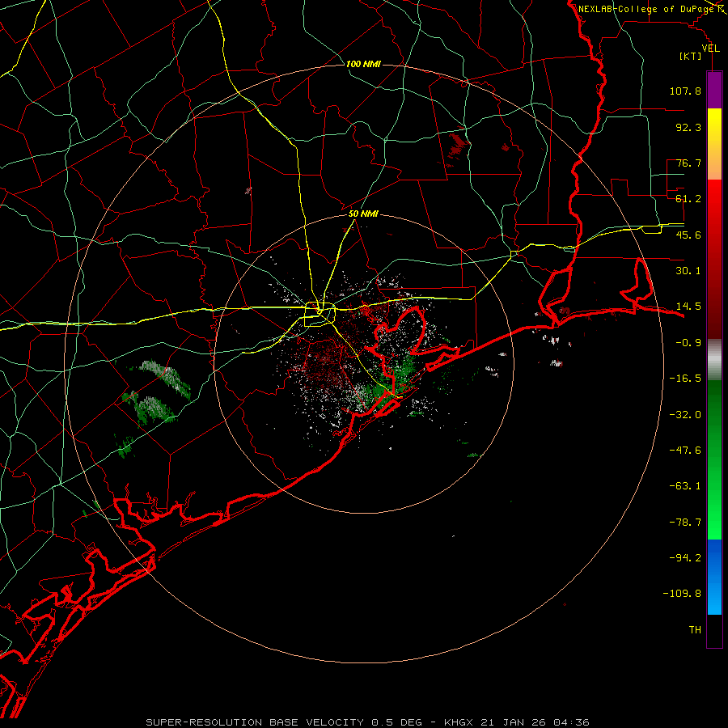Viewport: 728px width, 728px height.
Task: Select the -32.0 velocity scale value
Action: [x=685, y=415]
